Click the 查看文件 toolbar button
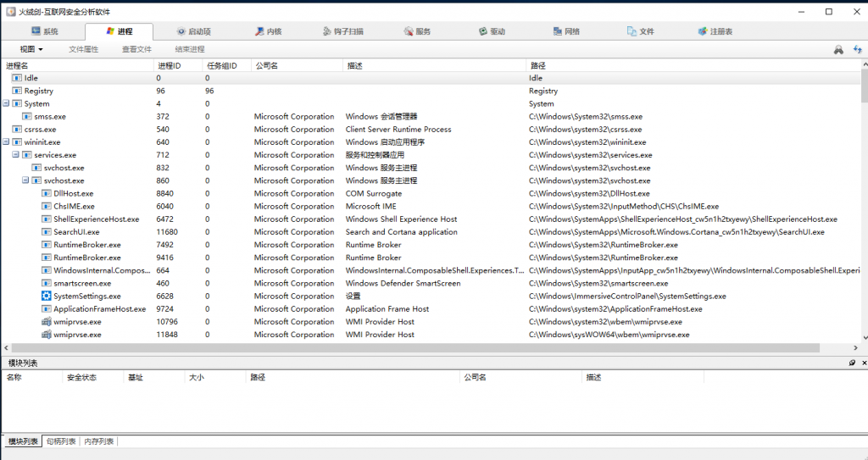868x460 pixels. coord(136,49)
